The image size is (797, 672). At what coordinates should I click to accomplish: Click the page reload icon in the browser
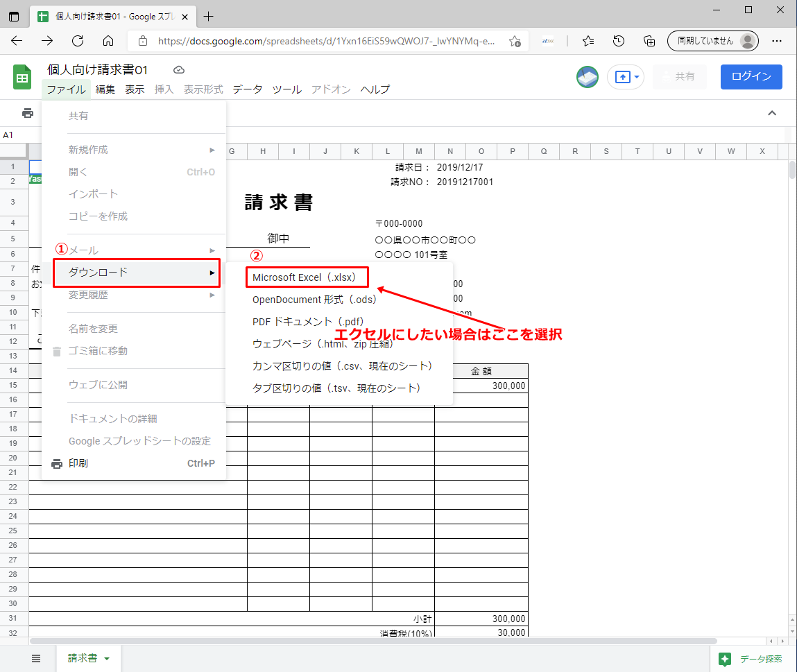pos(77,41)
